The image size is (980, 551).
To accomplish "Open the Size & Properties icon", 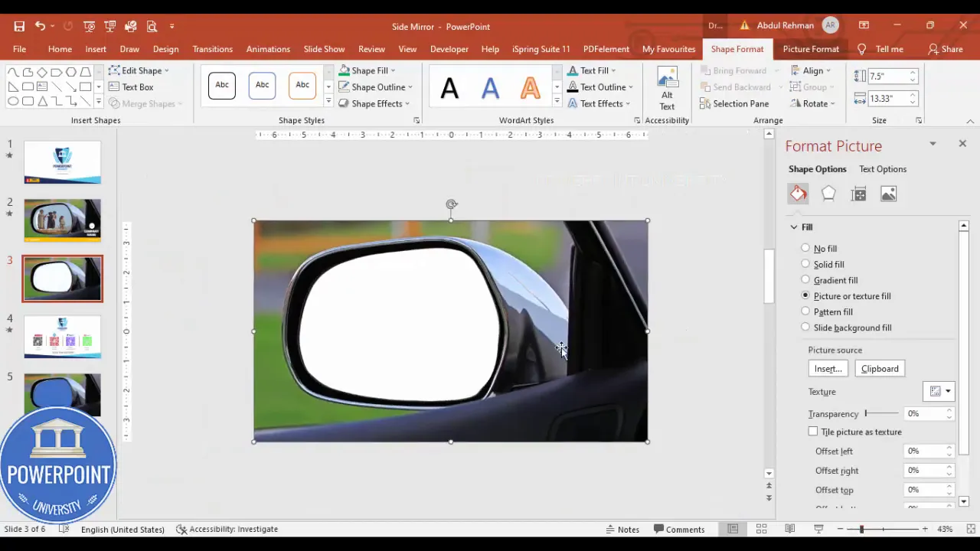I will 858,194.
